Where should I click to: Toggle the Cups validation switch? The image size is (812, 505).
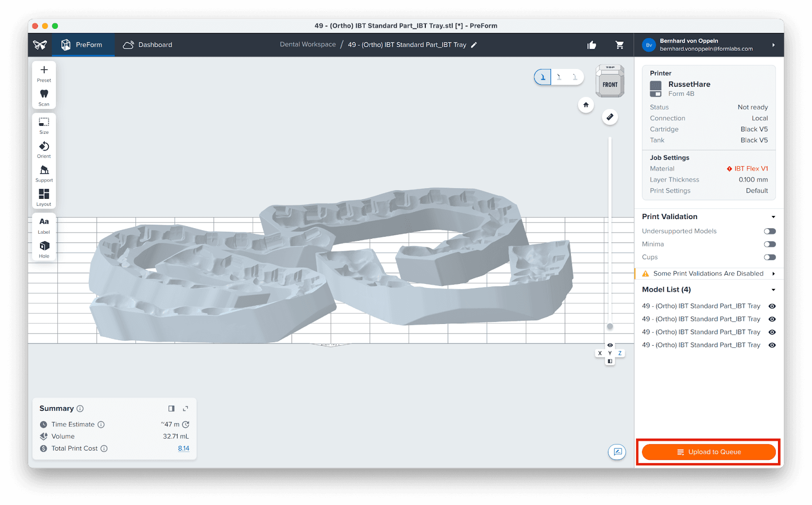pos(769,257)
